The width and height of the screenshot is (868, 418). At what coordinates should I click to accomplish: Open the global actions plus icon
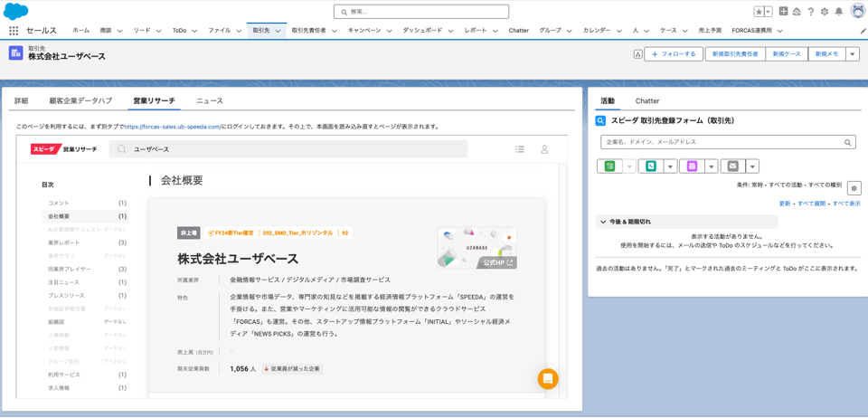coord(783,11)
